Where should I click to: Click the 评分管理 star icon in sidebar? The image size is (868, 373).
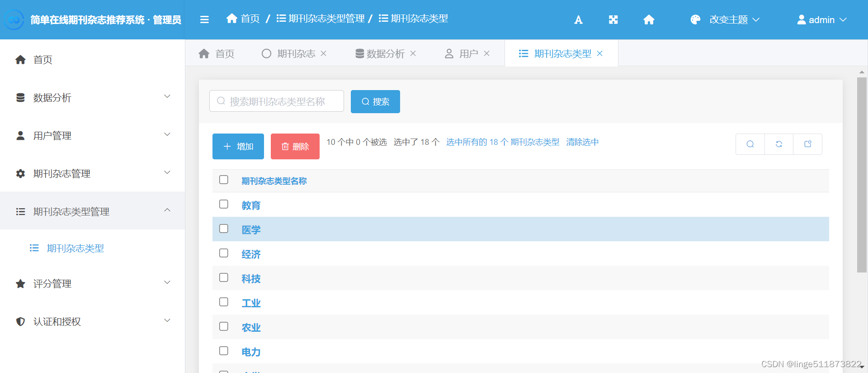[x=20, y=283]
